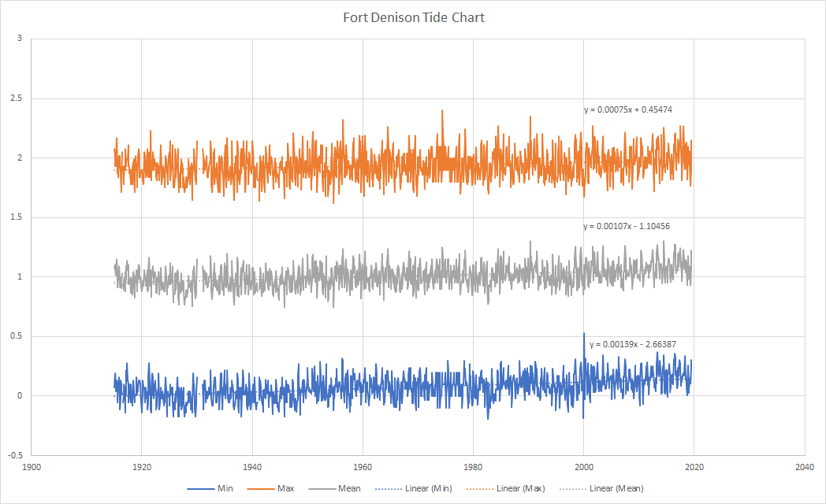The width and height of the screenshot is (826, 504).
Task: Click the blue line swatch beside Min
Action: pyautogui.click(x=200, y=489)
